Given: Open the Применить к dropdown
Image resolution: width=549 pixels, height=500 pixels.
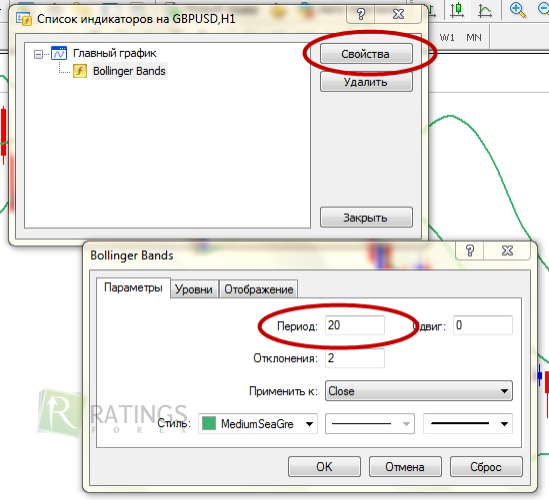Looking at the screenshot, I should tap(418, 391).
